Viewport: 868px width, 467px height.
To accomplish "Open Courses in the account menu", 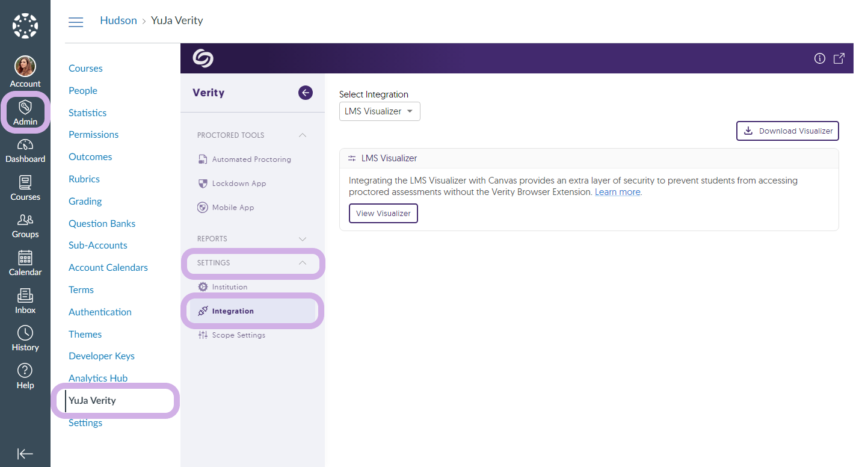I will click(x=85, y=69).
